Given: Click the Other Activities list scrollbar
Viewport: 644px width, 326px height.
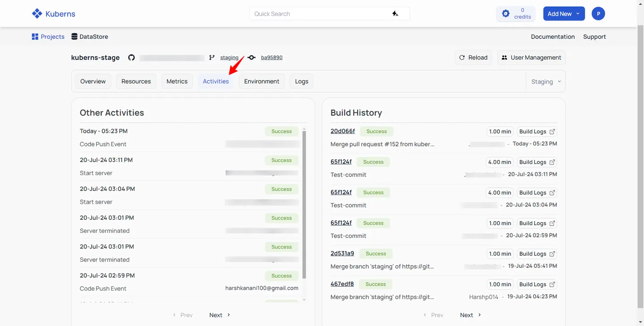Looking at the screenshot, I should 305,205.
